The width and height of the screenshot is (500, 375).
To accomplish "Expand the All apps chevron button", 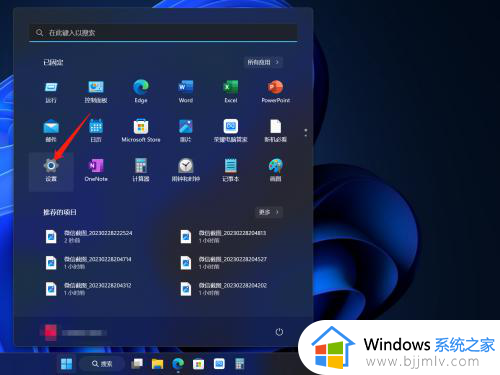I will [x=263, y=62].
